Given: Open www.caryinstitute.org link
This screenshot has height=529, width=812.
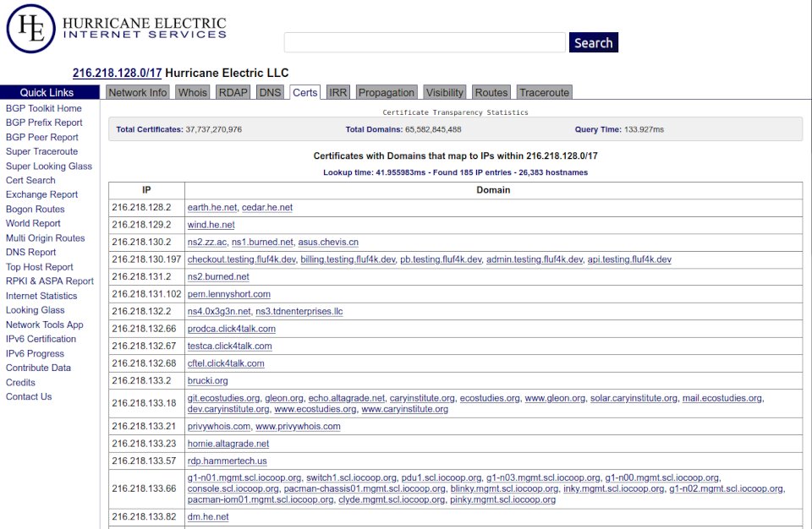Looking at the screenshot, I should (405, 409).
